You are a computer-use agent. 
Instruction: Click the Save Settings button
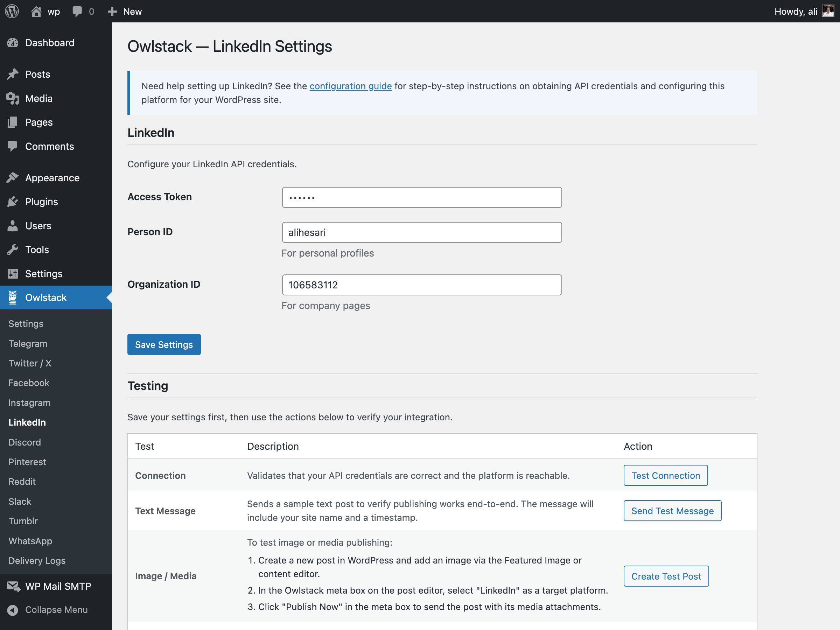point(164,344)
